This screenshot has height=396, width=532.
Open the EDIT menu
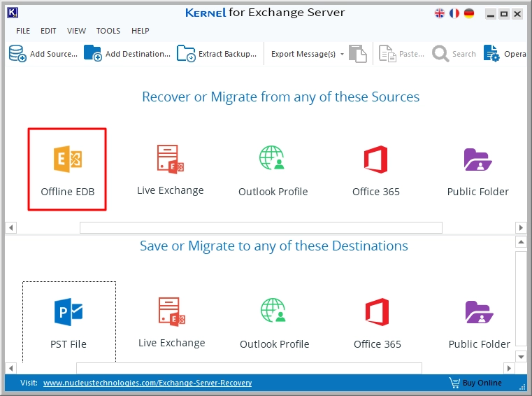coord(48,31)
